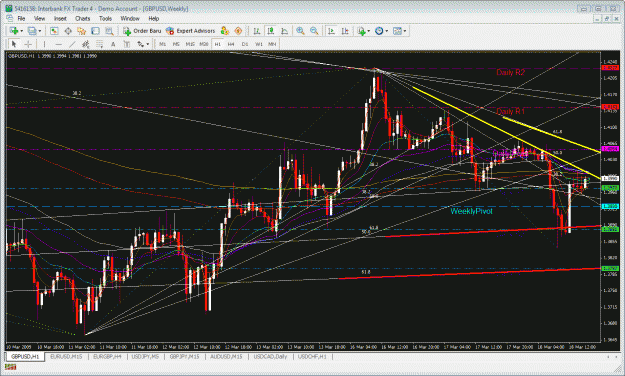Click the Zoom Out magnifier
The image size is (625, 376).
coord(314,31)
